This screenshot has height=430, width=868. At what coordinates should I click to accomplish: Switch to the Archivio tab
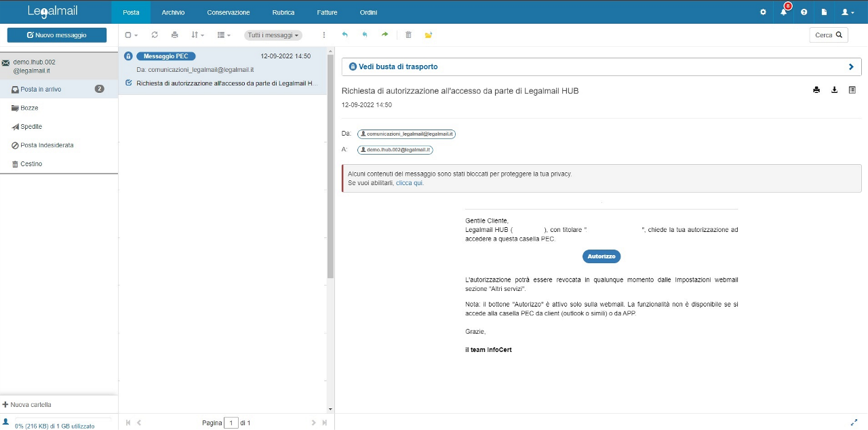(173, 12)
